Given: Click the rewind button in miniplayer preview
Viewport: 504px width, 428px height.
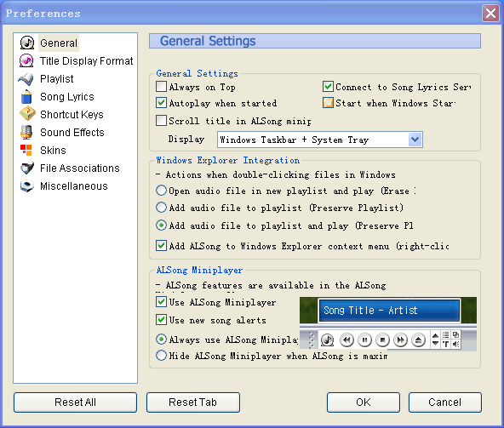Looking at the screenshot, I should pos(346,340).
